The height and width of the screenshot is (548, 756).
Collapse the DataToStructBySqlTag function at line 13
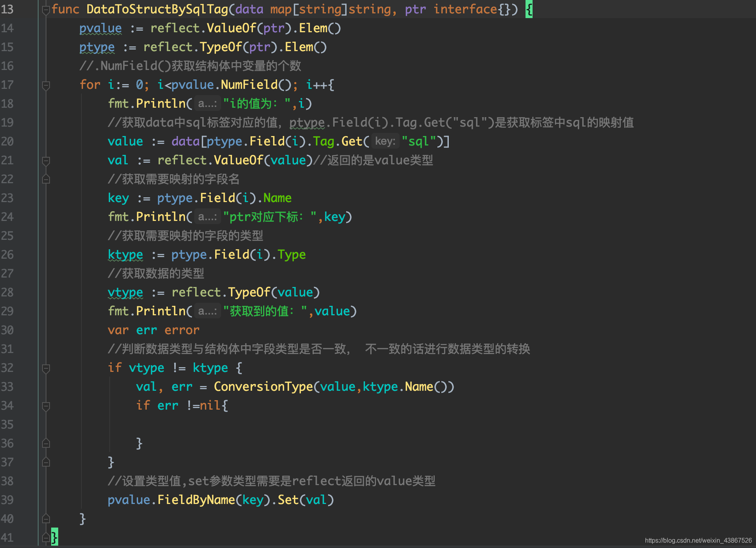46,9
